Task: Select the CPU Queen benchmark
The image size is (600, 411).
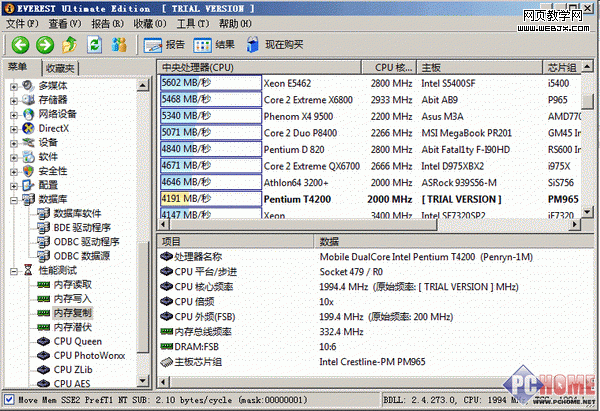Action: [77, 340]
